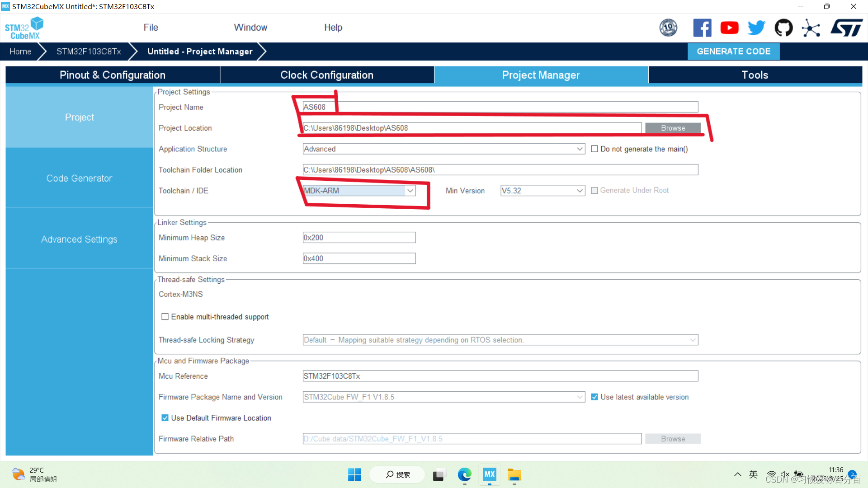The height and width of the screenshot is (488, 868).
Task: Click Browse next to Project Location
Action: click(673, 128)
